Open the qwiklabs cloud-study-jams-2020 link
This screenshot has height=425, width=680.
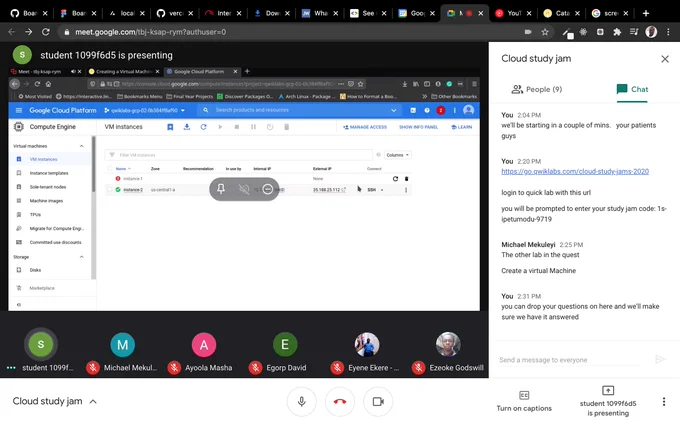tap(575, 171)
